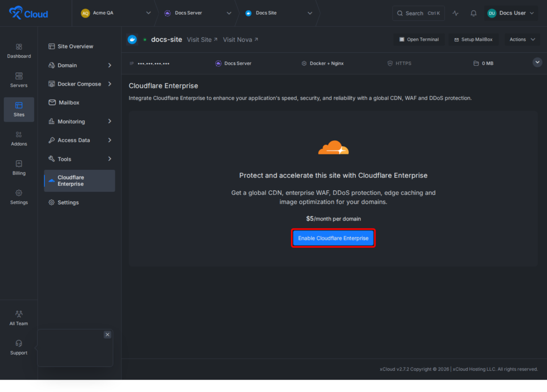This screenshot has height=392, width=547.
Task: Go to Servers in the sidebar
Action: click(19, 80)
